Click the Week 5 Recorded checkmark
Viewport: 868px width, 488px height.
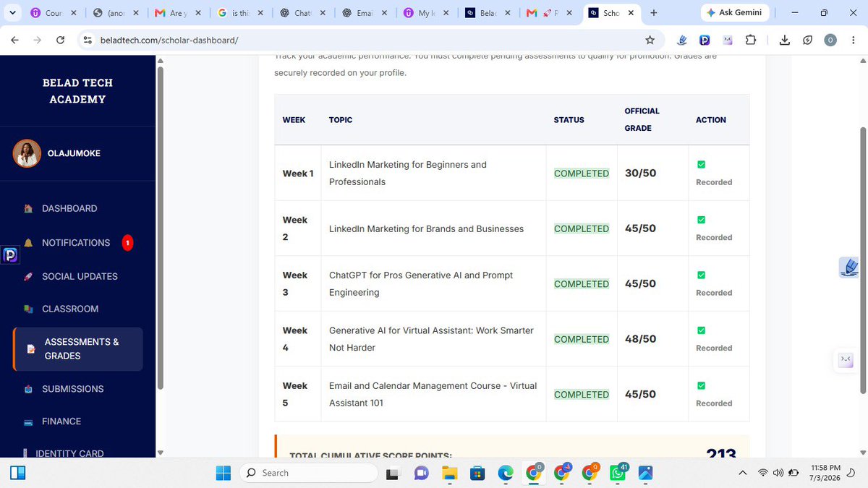pos(701,386)
